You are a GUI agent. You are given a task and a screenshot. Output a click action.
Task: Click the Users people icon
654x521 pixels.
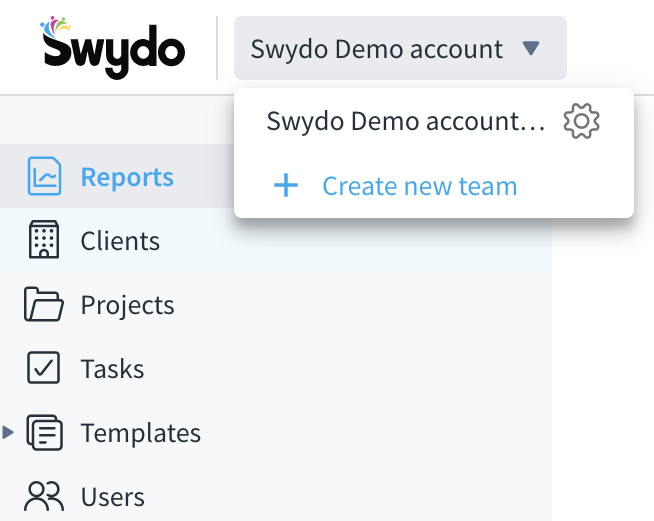pyautogui.click(x=44, y=497)
